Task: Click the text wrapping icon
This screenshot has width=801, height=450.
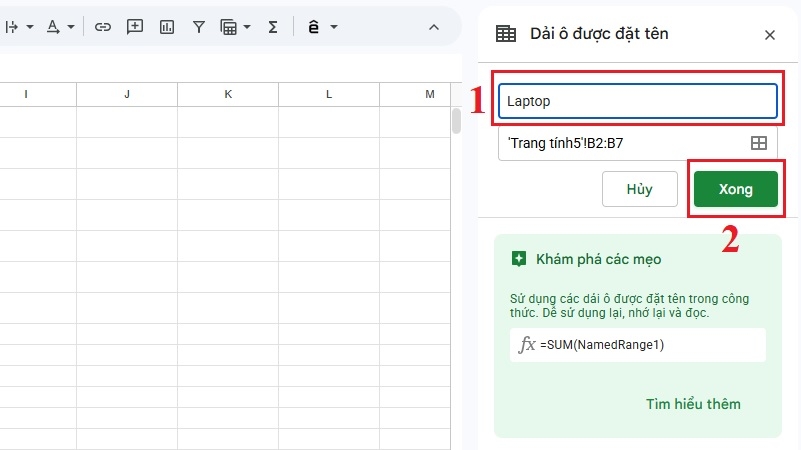Action: pyautogui.click(x=11, y=27)
